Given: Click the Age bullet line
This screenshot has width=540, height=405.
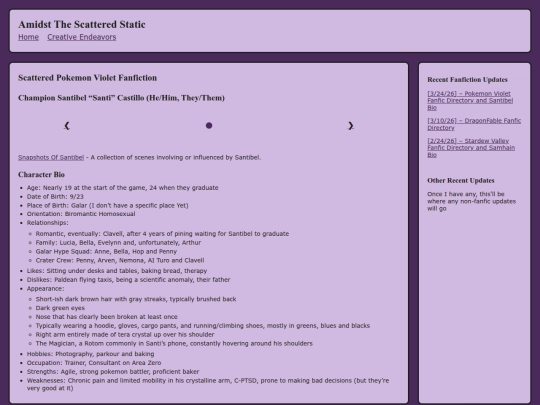Looking at the screenshot, I should coord(123,188).
